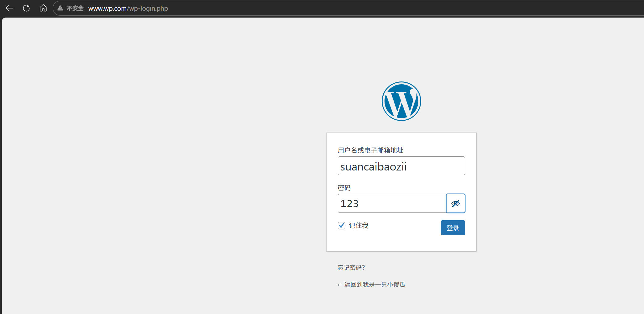Uncheck the 记住我 checkbox
Screen dimensions: 644x314
pos(342,226)
